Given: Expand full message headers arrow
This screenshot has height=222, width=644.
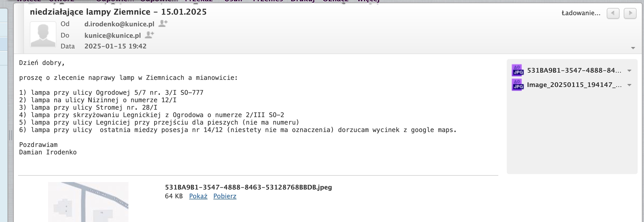Looking at the screenshot, I should pyautogui.click(x=633, y=48).
